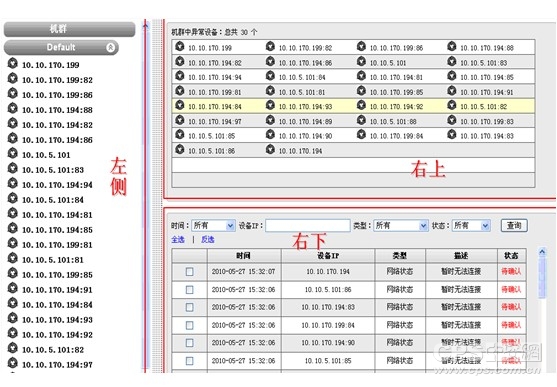557x387 pixels.
Task: Click the 查询 button
Action: point(514,225)
